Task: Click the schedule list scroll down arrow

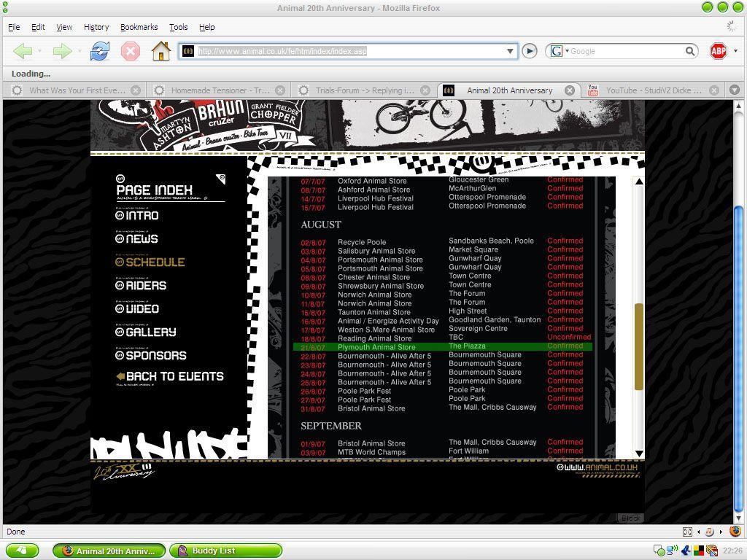Action: click(639, 454)
